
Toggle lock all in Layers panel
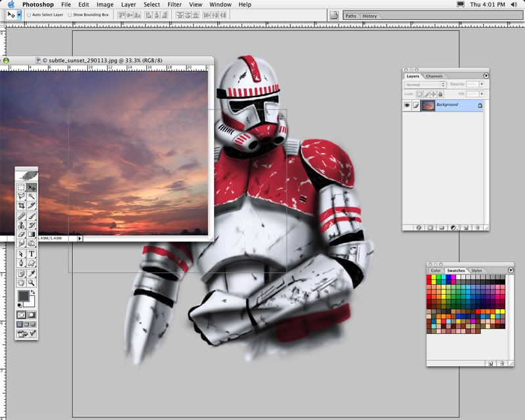click(x=440, y=94)
